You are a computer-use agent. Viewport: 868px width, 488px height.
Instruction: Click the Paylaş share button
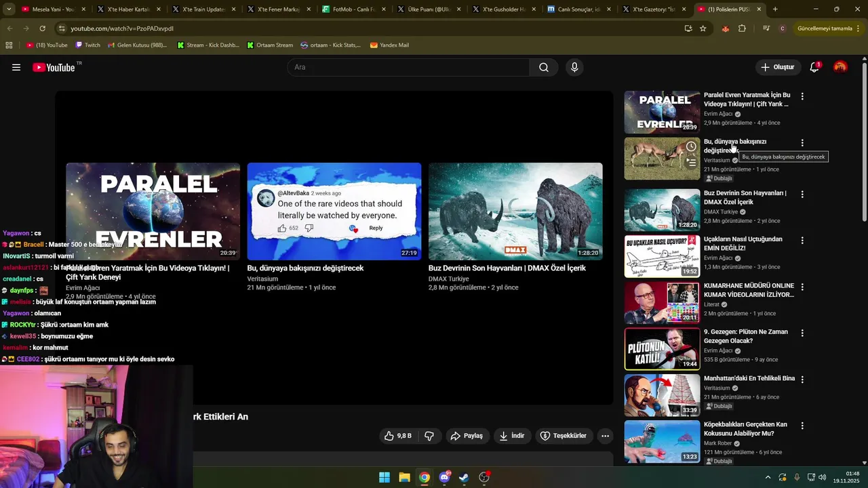467,436
